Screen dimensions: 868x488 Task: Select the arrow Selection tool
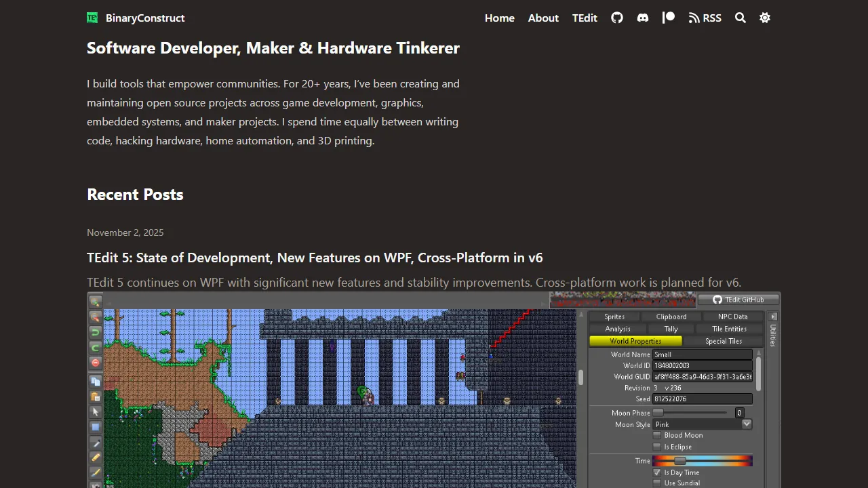[96, 412]
